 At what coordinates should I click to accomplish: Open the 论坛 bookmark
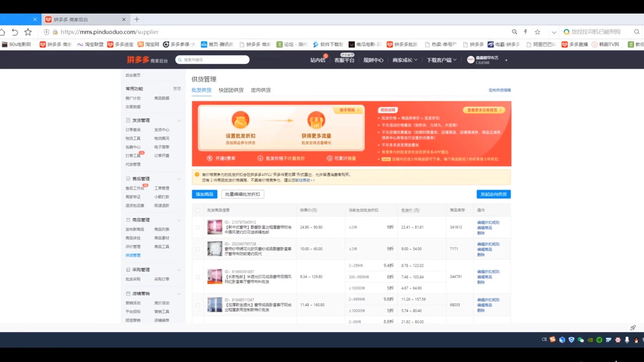pos(292,44)
